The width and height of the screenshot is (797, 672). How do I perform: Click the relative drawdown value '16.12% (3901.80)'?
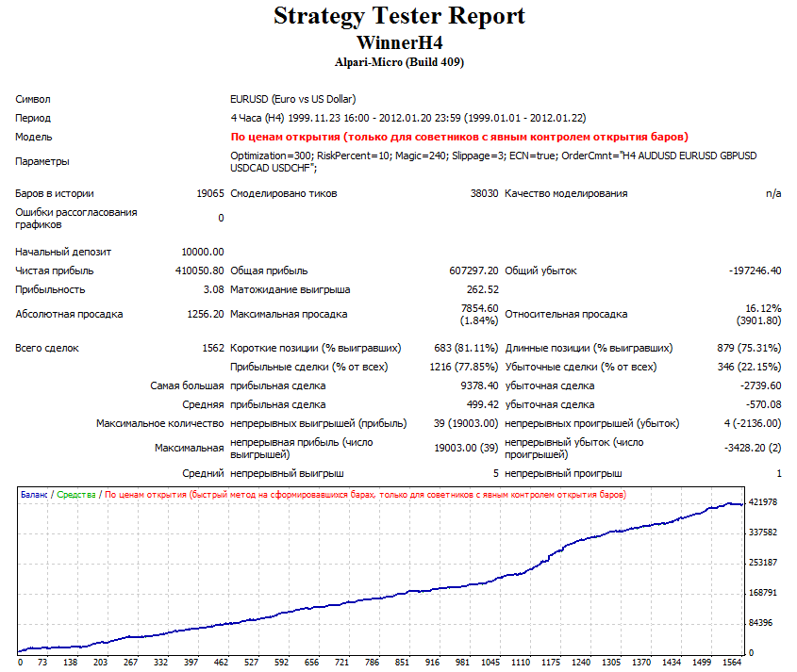(x=758, y=315)
